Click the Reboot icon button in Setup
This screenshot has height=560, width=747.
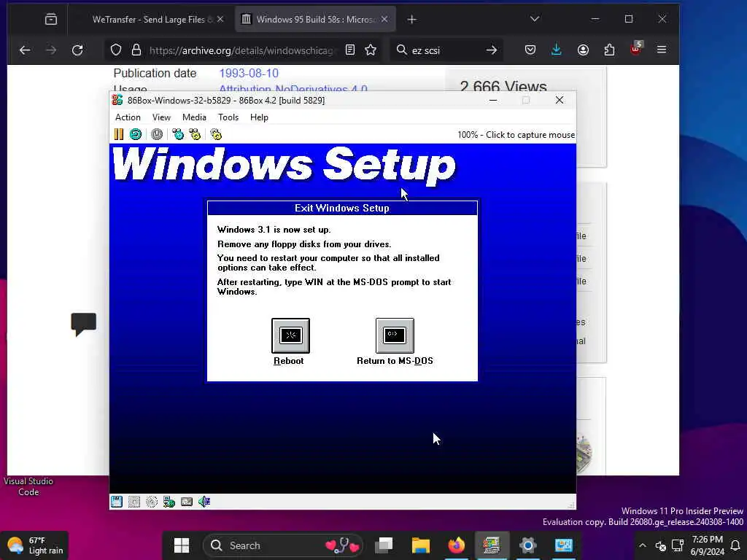click(290, 335)
